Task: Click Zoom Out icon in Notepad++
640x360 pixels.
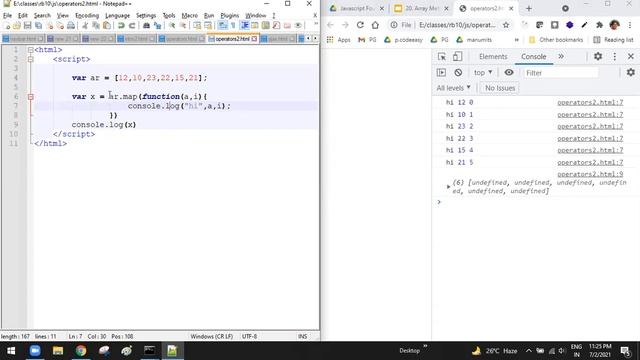Action: point(183,26)
